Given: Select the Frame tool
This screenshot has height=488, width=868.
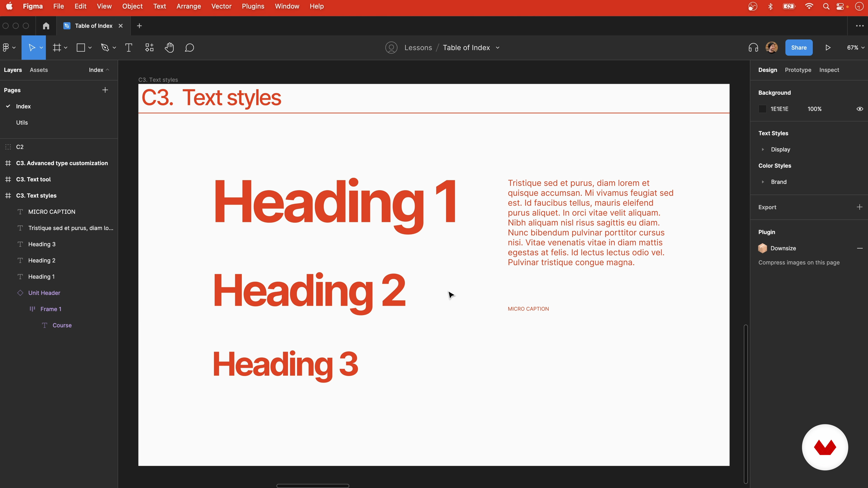Looking at the screenshot, I should 57,47.
